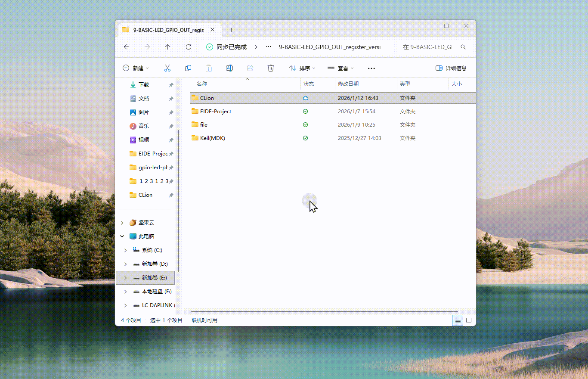The height and width of the screenshot is (379, 588).
Task: Click the Rename icon
Action: (x=229, y=68)
